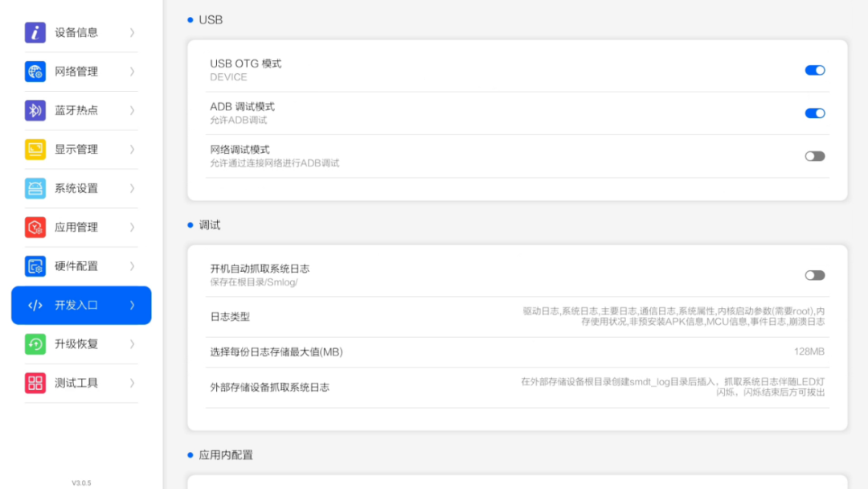This screenshot has width=868, height=489.
Task: Click the V3.0.5 version label
Action: coord(81,483)
